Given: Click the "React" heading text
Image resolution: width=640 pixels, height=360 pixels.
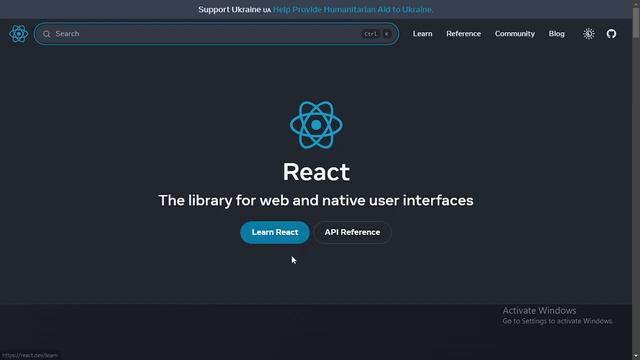Looking at the screenshot, I should tap(316, 172).
